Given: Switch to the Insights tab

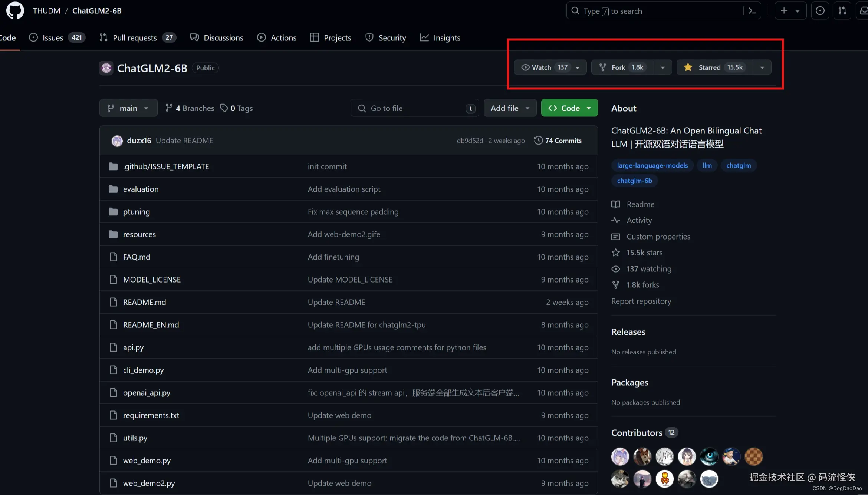Looking at the screenshot, I should (440, 37).
